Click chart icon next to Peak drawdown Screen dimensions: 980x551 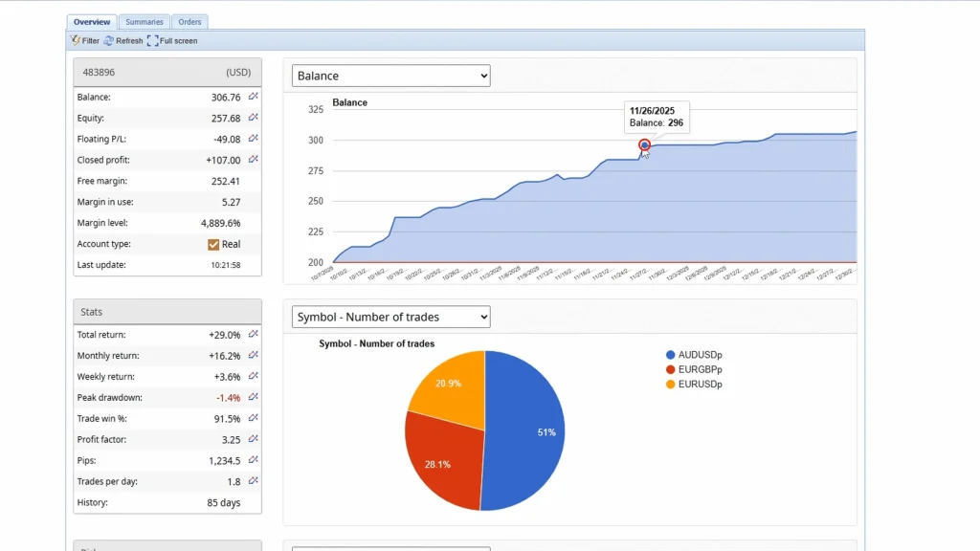pyautogui.click(x=254, y=398)
